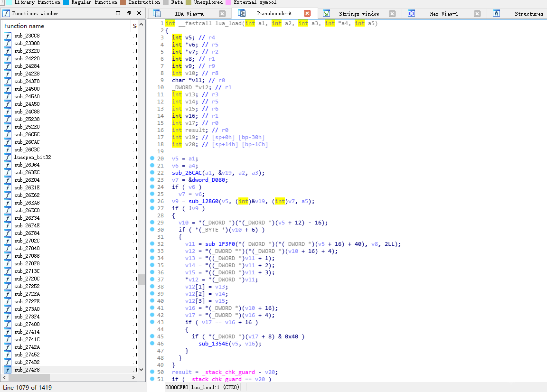The width and height of the screenshot is (547, 392).
Task: Click function icon beside sub_25238
Action: (8, 119)
